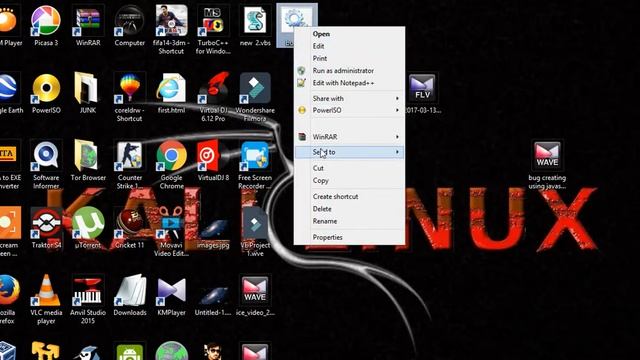Expand the Send to submenu

(349, 152)
